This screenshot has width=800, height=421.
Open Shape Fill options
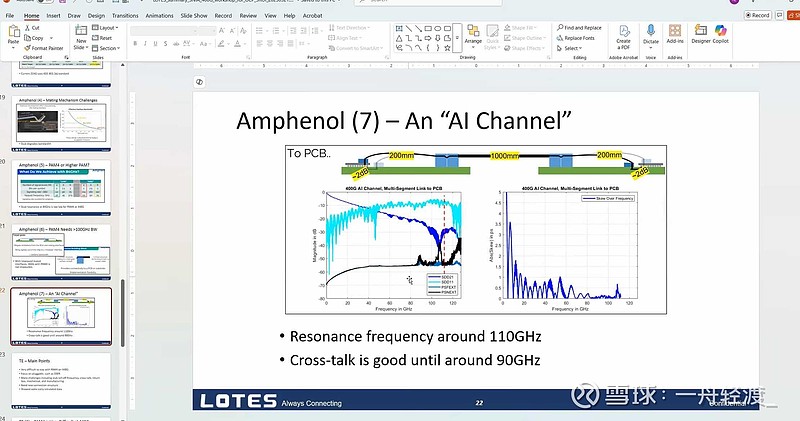[x=518, y=28]
